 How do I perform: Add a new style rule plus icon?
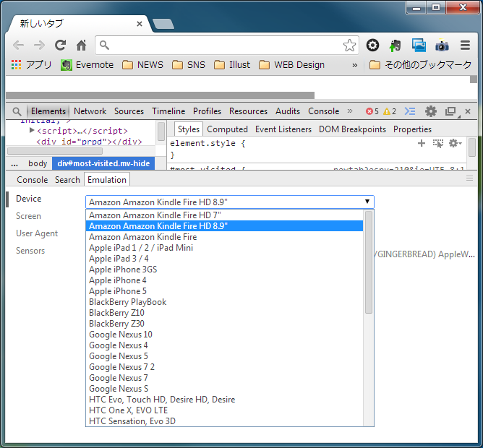[x=422, y=143]
